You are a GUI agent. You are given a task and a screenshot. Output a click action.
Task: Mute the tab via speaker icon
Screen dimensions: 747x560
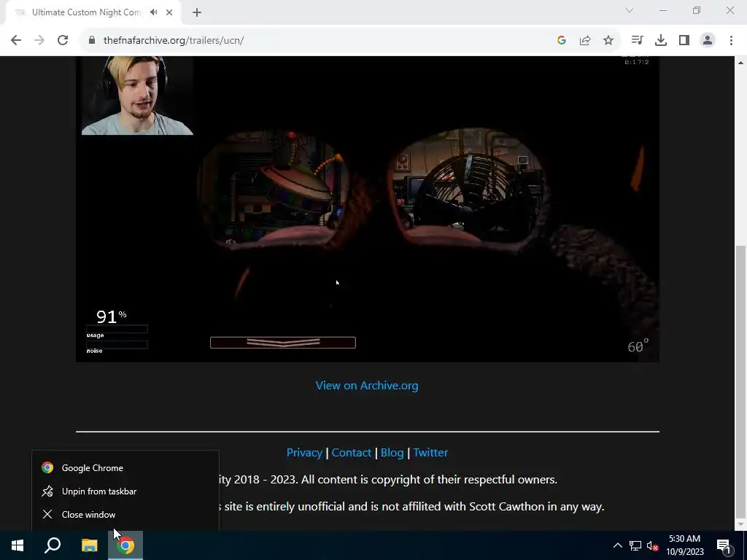[x=153, y=12]
